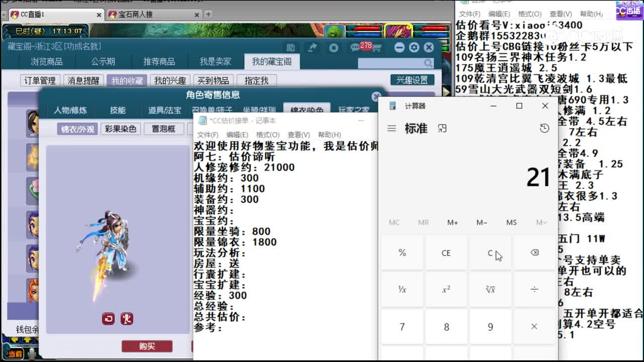Open 帮助(H) menu in right-side notepad window
This screenshot has width=644, height=362.
click(591, 14)
